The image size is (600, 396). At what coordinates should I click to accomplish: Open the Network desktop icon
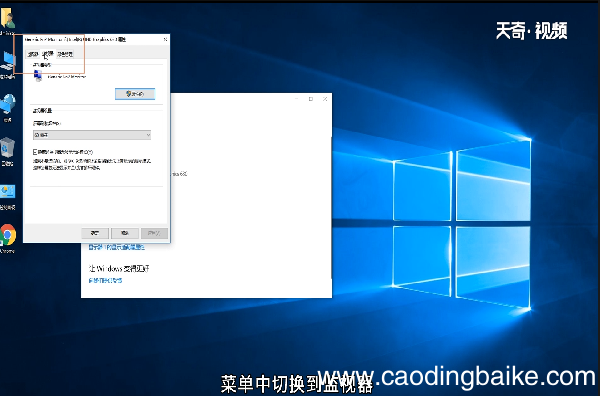coord(8,108)
